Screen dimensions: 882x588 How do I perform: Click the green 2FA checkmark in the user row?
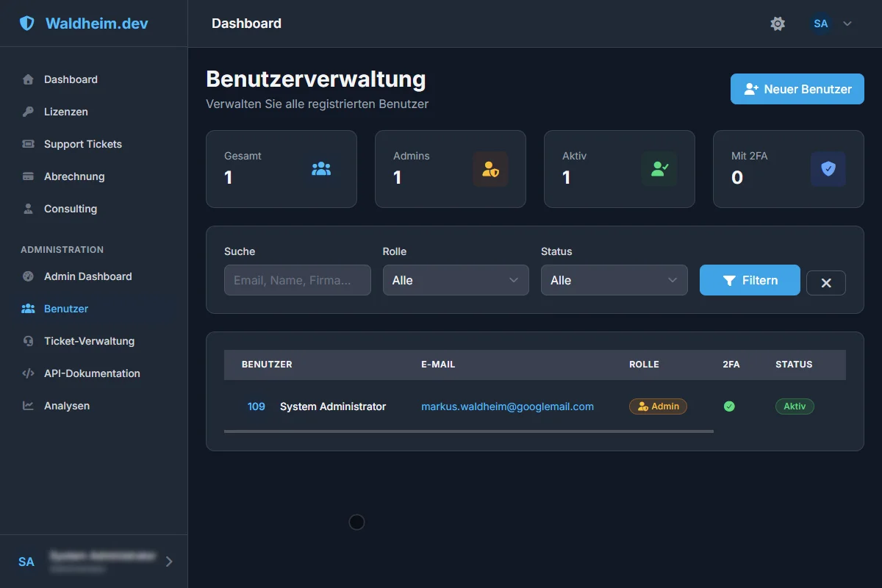pyautogui.click(x=729, y=406)
